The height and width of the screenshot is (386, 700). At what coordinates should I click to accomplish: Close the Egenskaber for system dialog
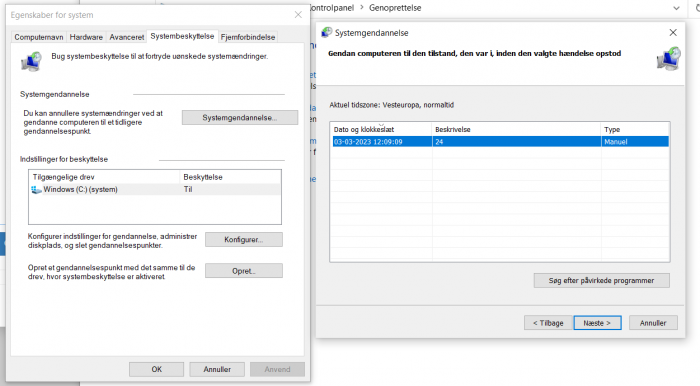click(x=298, y=15)
